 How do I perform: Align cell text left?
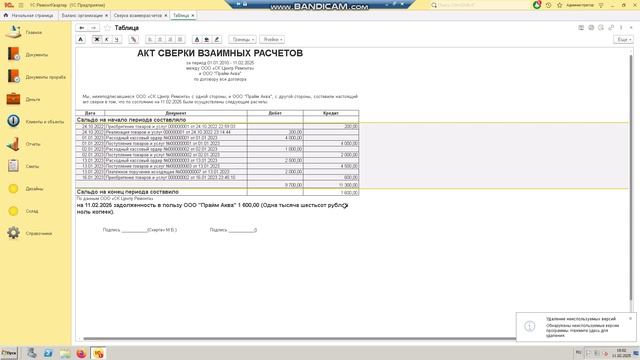click(x=150, y=40)
